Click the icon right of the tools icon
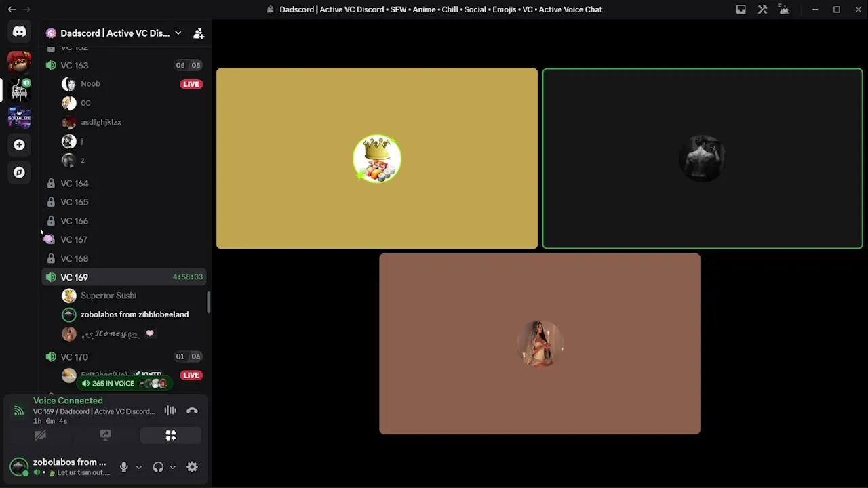868x488 pixels. click(785, 9)
